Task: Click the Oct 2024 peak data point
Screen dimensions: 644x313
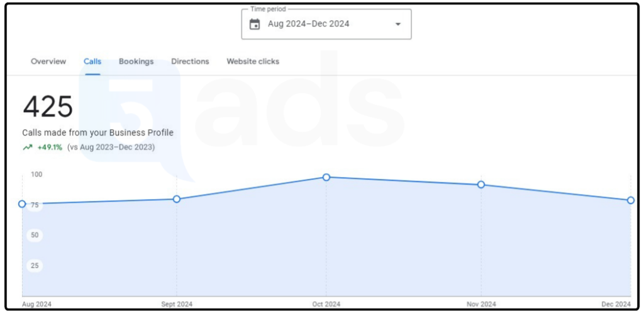Action: pyautogui.click(x=326, y=177)
